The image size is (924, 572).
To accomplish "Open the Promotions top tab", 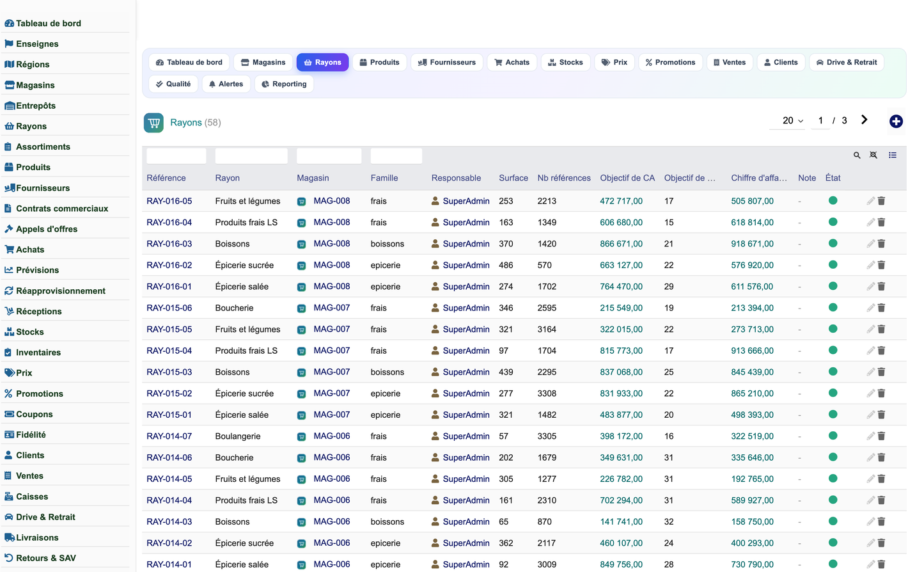I will [x=670, y=62].
